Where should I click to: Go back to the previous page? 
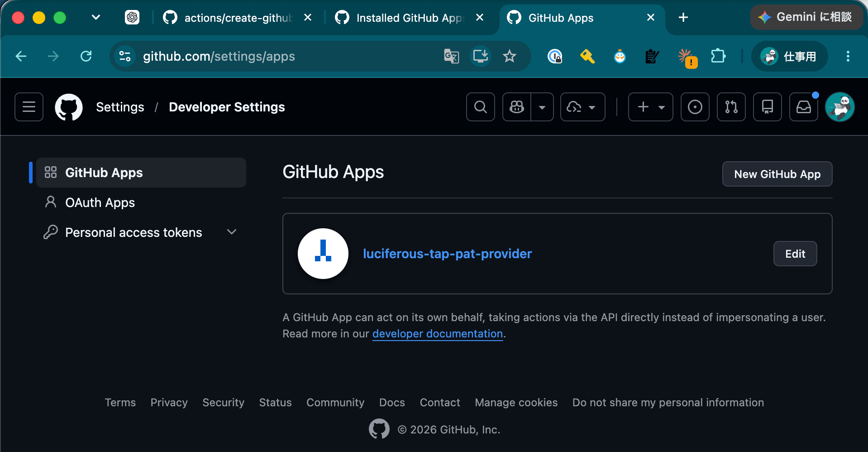pyautogui.click(x=21, y=56)
